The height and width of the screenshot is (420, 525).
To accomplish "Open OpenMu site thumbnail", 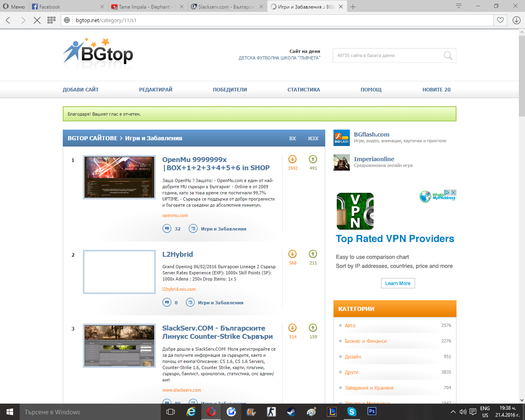I will pos(119,177).
